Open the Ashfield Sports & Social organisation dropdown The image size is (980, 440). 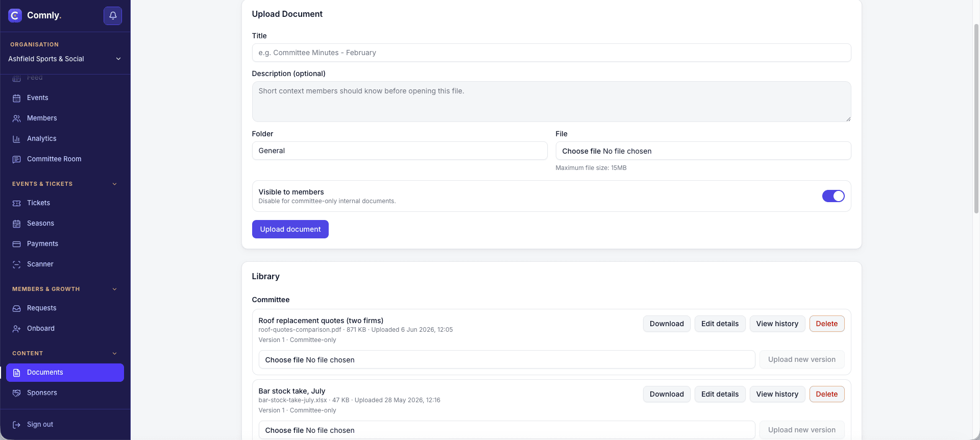tap(65, 59)
